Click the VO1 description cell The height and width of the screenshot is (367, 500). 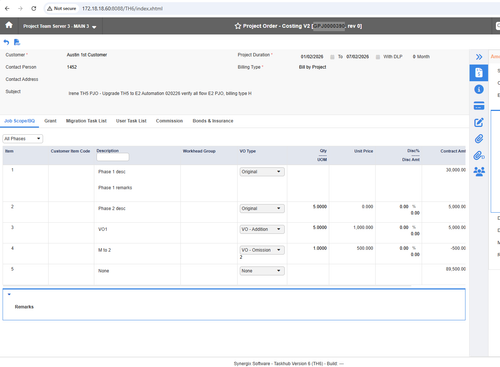103,229
